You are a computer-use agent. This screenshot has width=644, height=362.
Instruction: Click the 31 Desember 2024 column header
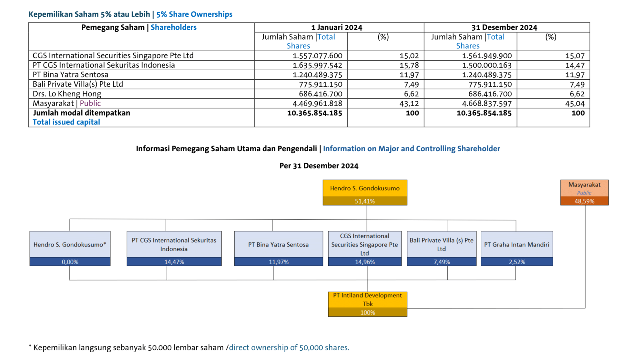(x=504, y=27)
